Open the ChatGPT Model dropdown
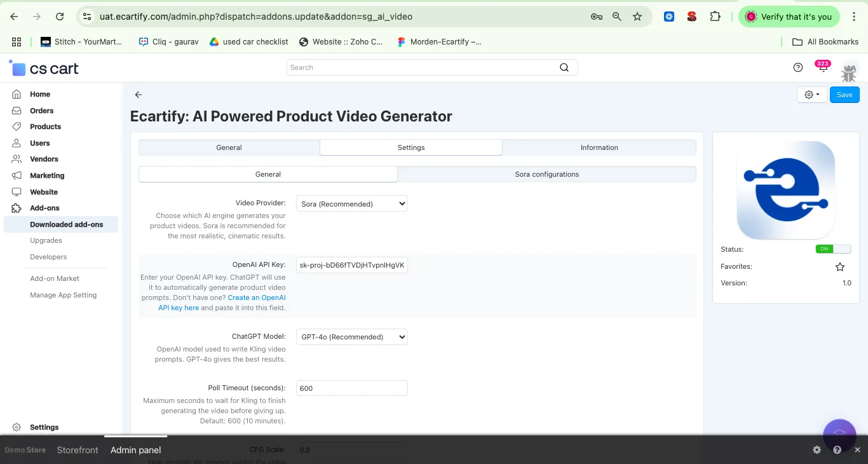This screenshot has width=868, height=464. (x=352, y=337)
